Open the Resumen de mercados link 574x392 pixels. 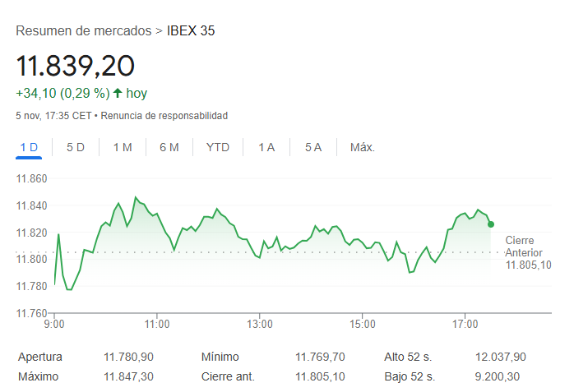[83, 31]
